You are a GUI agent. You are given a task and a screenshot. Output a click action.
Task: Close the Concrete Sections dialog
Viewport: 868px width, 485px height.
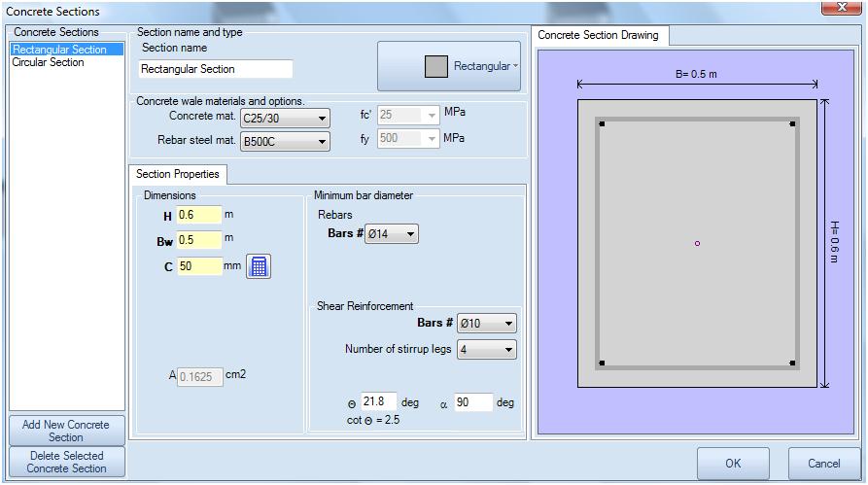coord(841,7)
